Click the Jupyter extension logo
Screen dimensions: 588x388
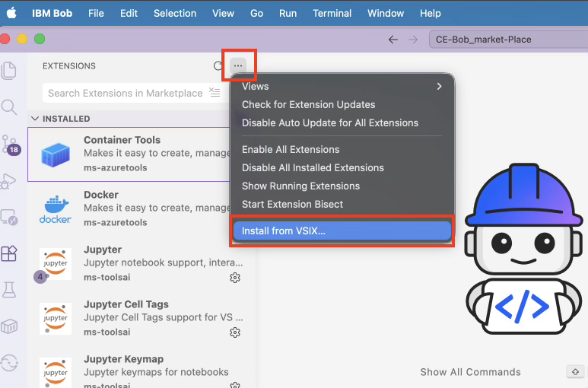(x=56, y=264)
